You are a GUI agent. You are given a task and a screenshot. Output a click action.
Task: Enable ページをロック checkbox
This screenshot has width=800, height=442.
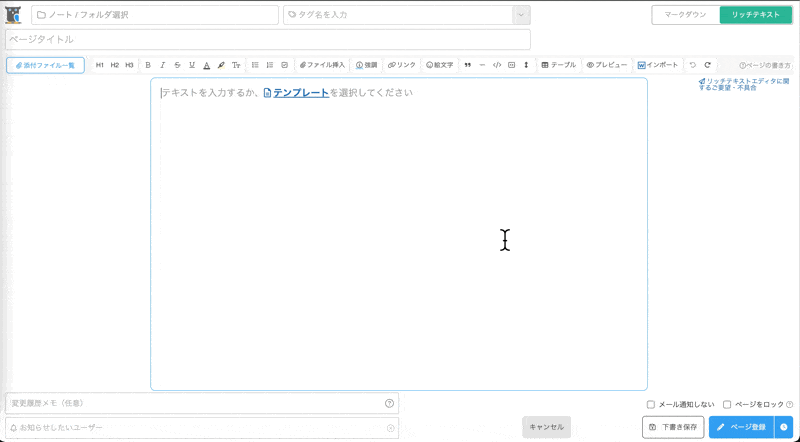tap(727, 405)
